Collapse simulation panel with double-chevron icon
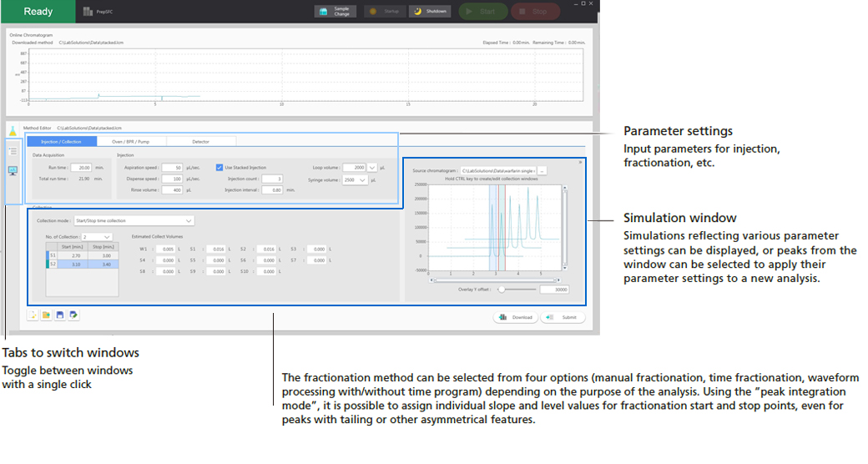 (x=580, y=161)
